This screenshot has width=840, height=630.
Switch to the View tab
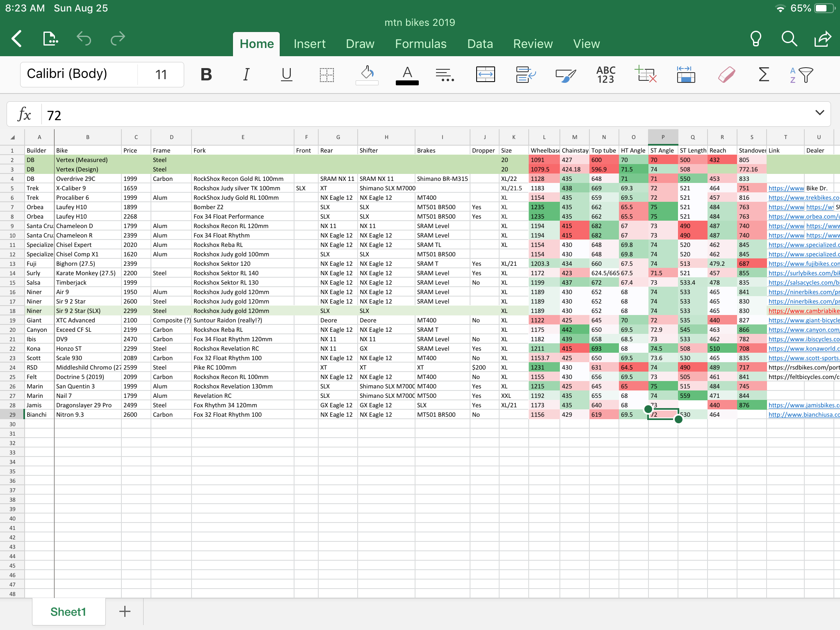pos(587,44)
